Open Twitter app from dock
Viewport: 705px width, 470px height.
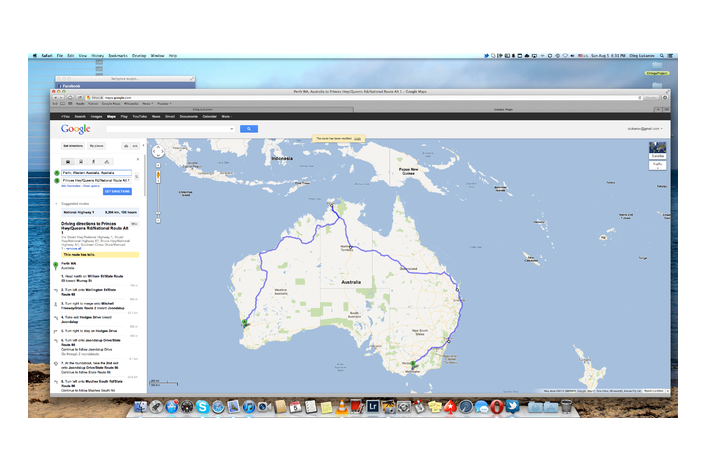click(x=512, y=407)
